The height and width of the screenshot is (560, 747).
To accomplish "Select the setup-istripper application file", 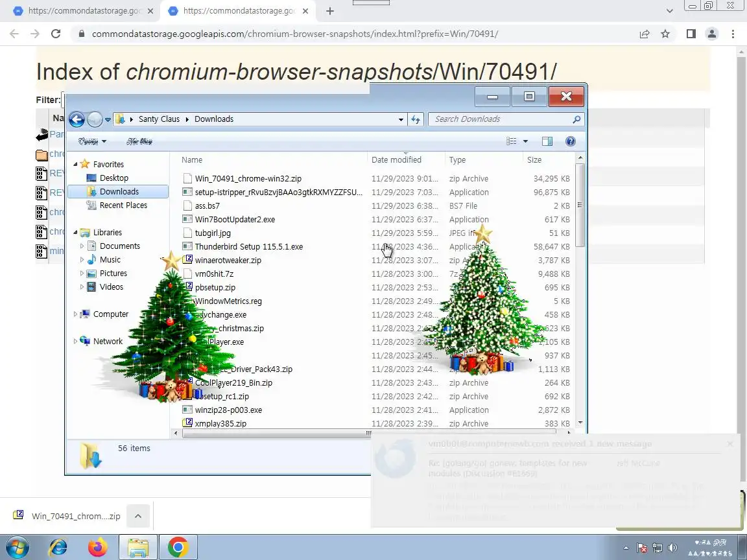I will click(278, 192).
